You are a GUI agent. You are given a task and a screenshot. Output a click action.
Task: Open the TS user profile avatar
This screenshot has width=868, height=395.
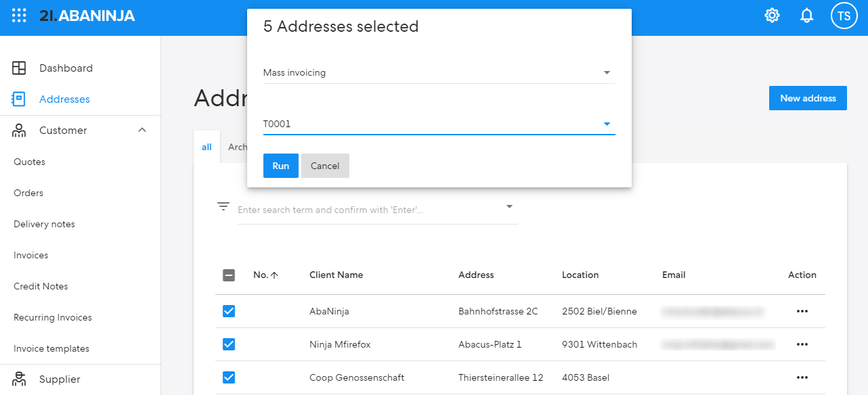pos(844,16)
